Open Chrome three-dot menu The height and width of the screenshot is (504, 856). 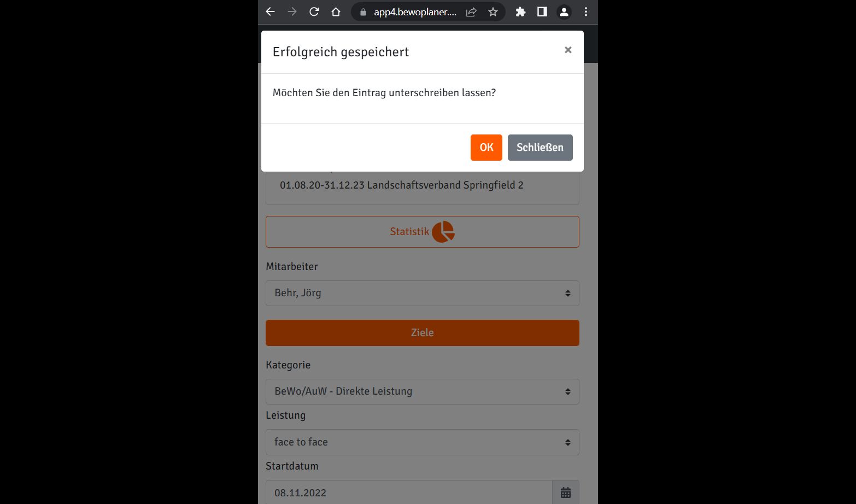click(x=586, y=11)
